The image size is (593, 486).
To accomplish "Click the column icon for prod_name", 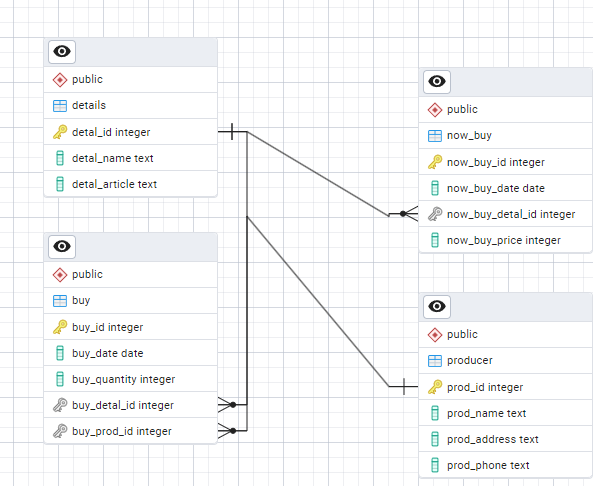I will pos(435,413).
